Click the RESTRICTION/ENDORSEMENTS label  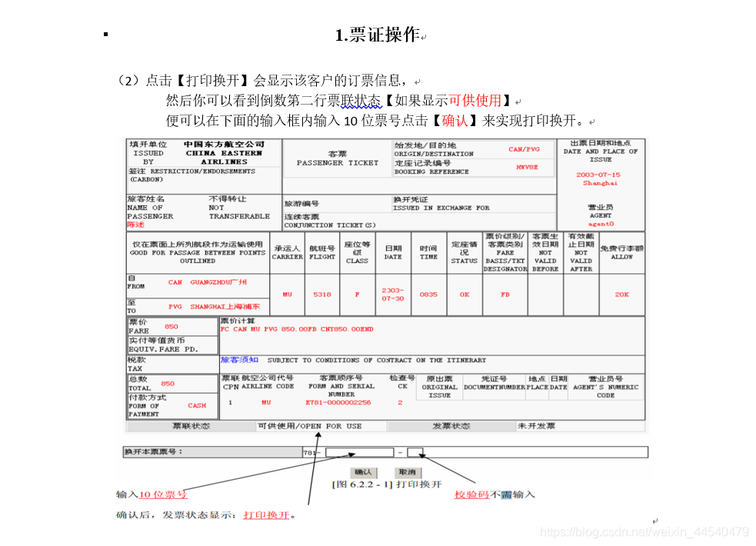[202, 171]
